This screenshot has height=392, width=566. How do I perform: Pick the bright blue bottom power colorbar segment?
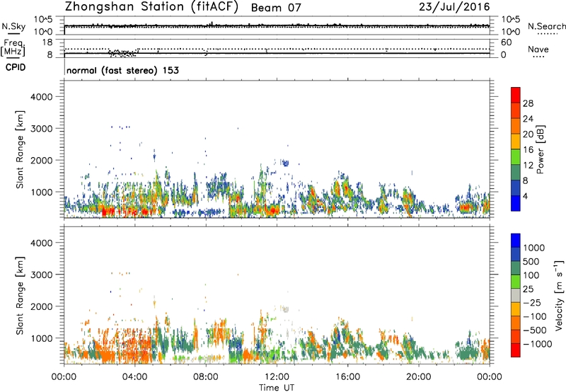[x=516, y=203]
